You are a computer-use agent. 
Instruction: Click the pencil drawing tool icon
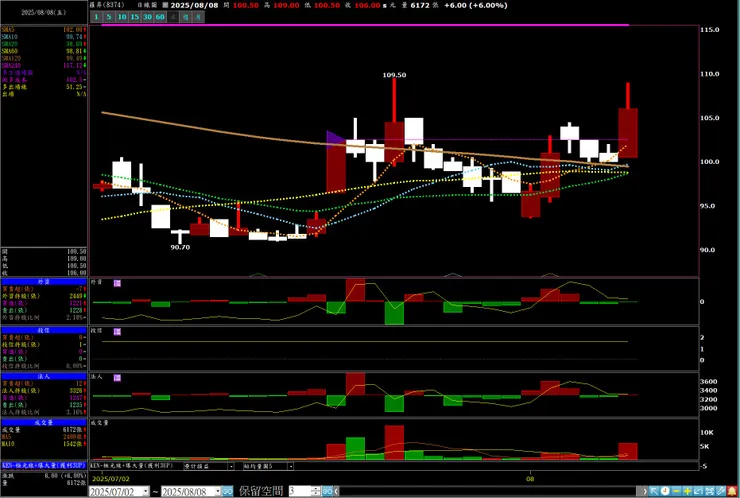tap(720, 491)
